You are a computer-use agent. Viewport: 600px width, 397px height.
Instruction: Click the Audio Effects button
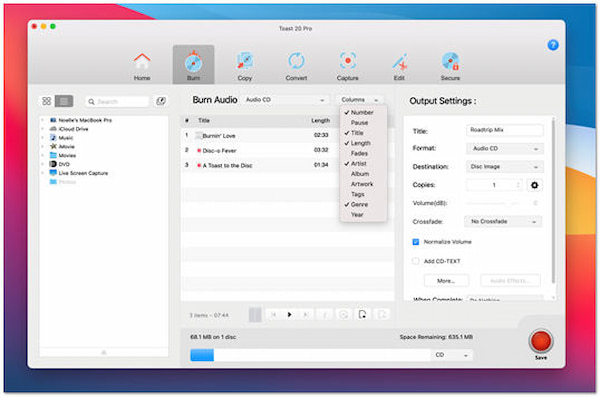[510, 281]
